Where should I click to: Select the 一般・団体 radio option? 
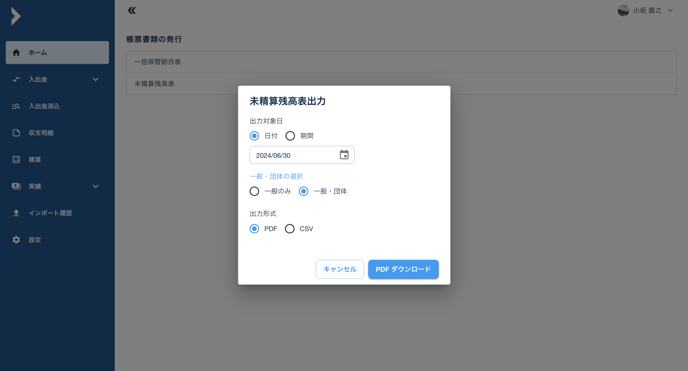click(x=303, y=191)
